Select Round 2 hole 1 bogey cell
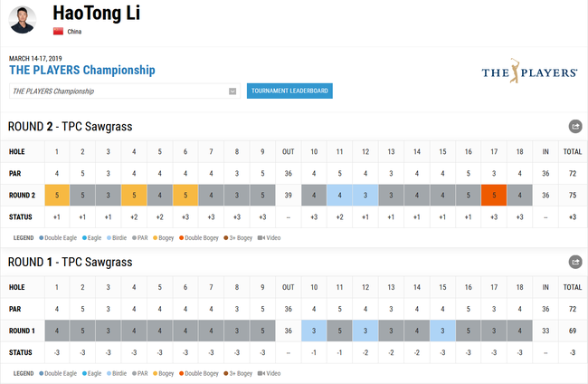The width and height of the screenshot is (588, 384). coord(57,196)
